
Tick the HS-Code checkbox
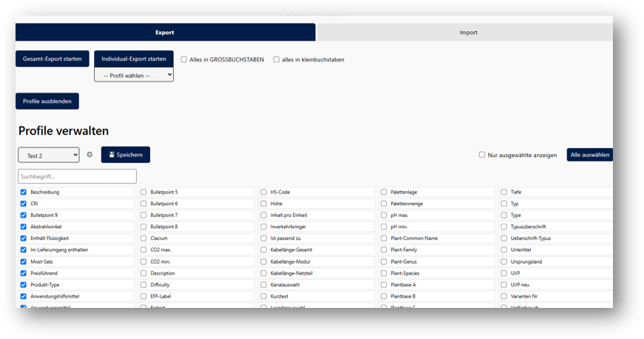click(263, 192)
